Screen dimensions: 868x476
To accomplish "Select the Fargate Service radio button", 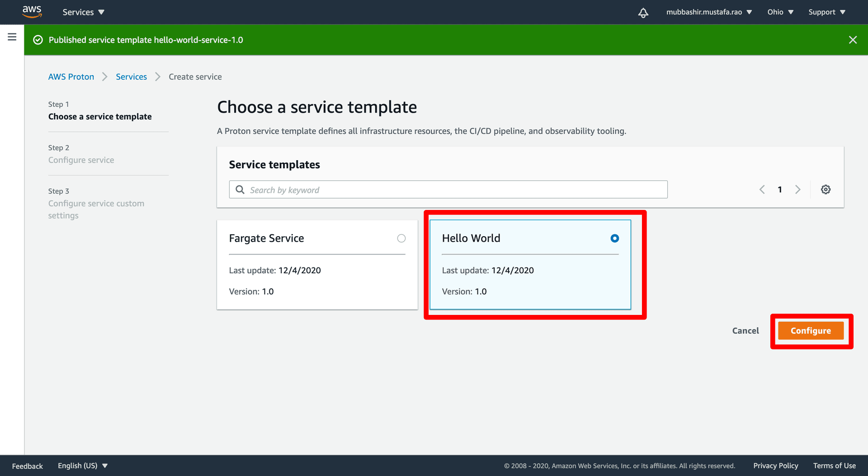I will tap(401, 238).
